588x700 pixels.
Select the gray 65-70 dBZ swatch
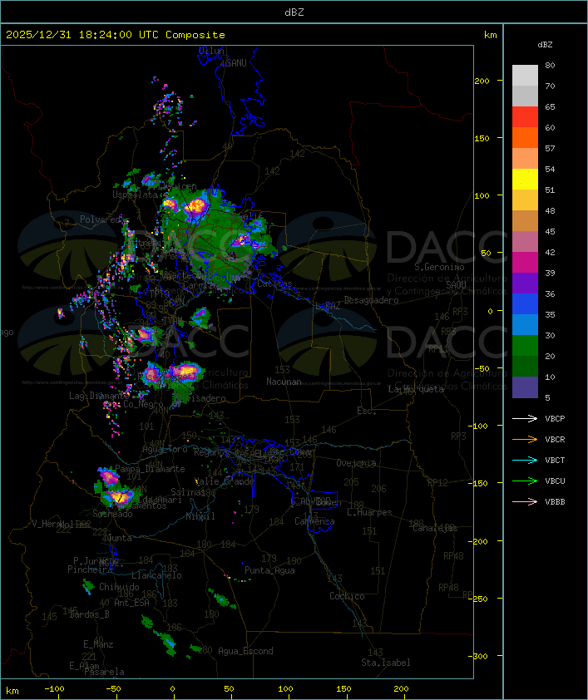point(525,96)
